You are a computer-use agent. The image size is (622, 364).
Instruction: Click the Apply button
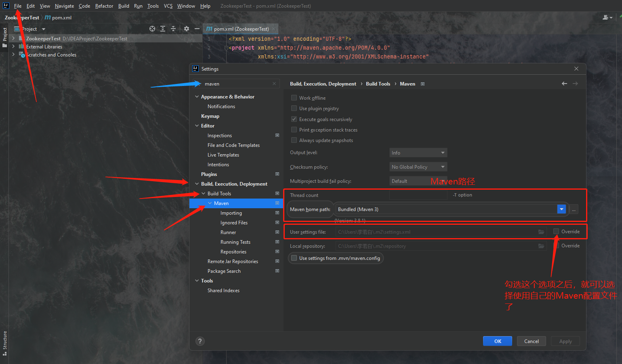coord(565,341)
